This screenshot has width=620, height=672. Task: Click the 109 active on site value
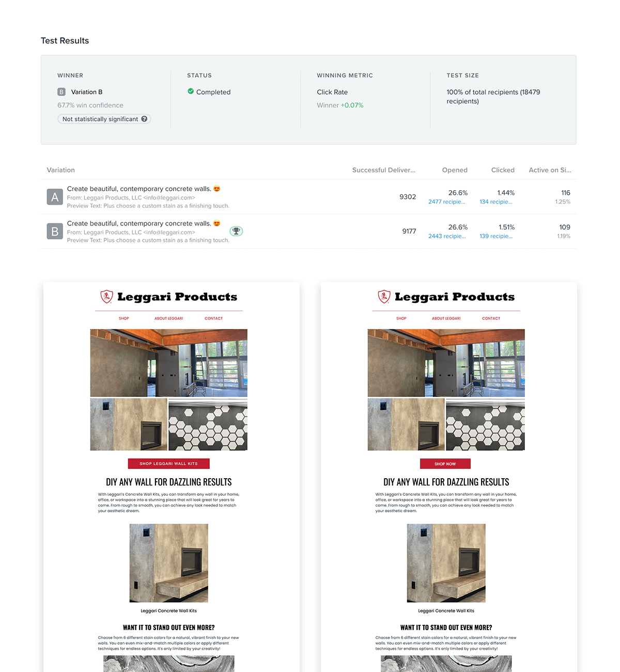point(565,227)
